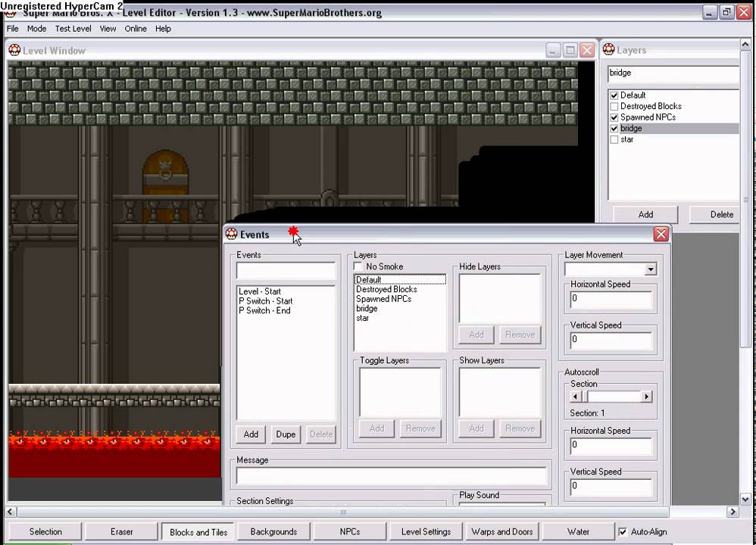Click the Autoscroll Section slider thumb

point(584,397)
